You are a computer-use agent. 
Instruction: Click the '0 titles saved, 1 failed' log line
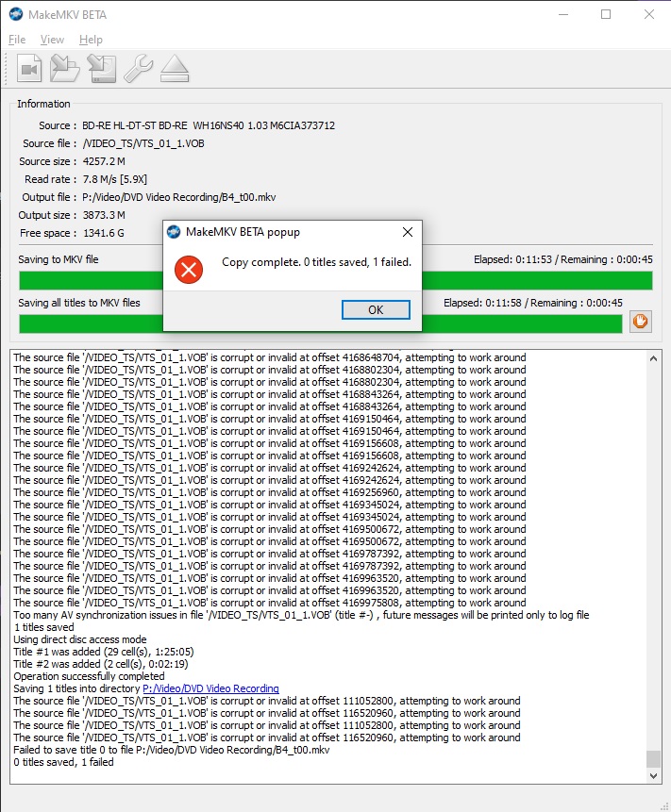pyautogui.click(x=64, y=762)
